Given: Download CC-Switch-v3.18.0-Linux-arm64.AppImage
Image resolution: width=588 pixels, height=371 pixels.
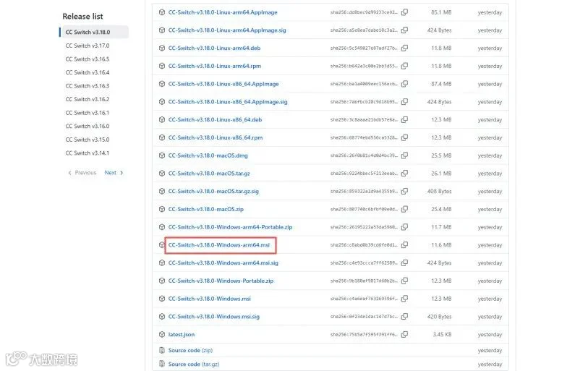Looking at the screenshot, I should point(223,12).
